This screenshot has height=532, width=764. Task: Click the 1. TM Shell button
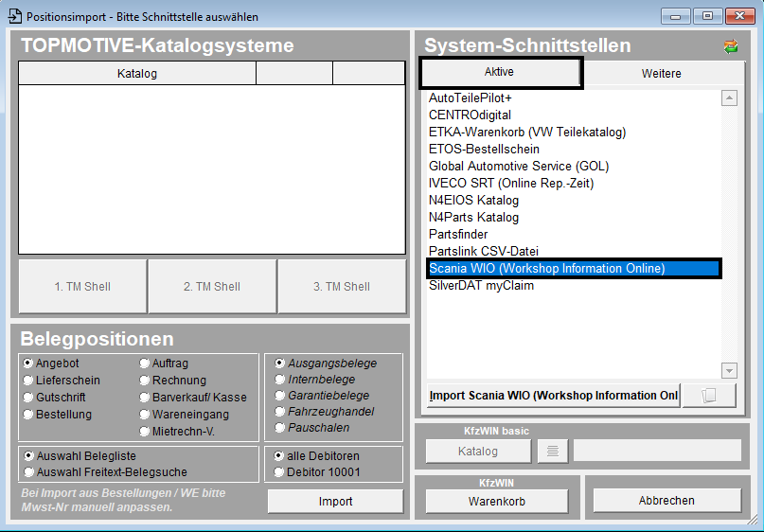82,287
